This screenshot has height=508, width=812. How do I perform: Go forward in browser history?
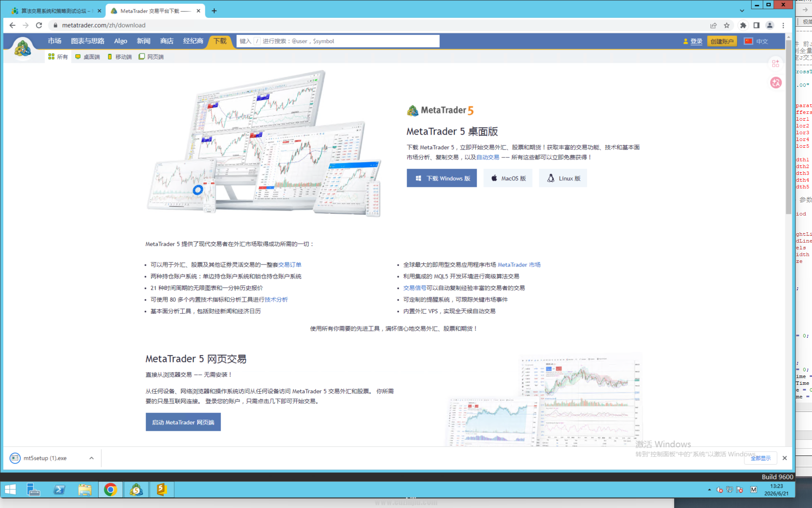point(26,25)
